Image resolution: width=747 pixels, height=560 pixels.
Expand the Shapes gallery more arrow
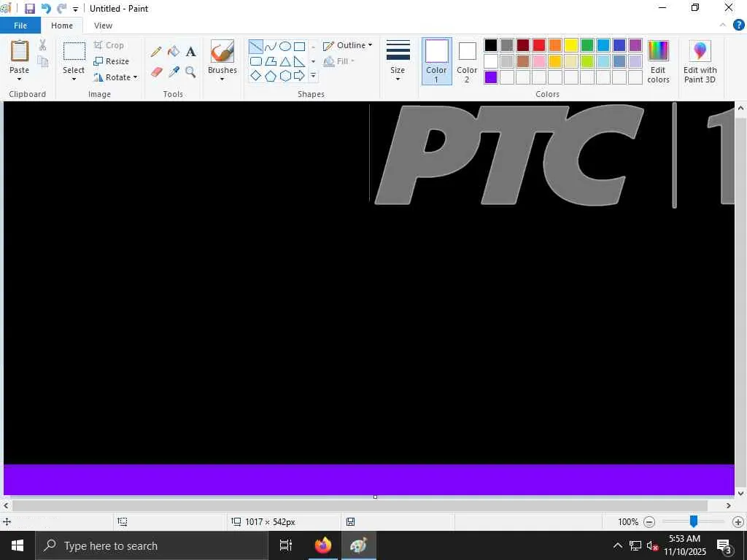tap(313, 76)
